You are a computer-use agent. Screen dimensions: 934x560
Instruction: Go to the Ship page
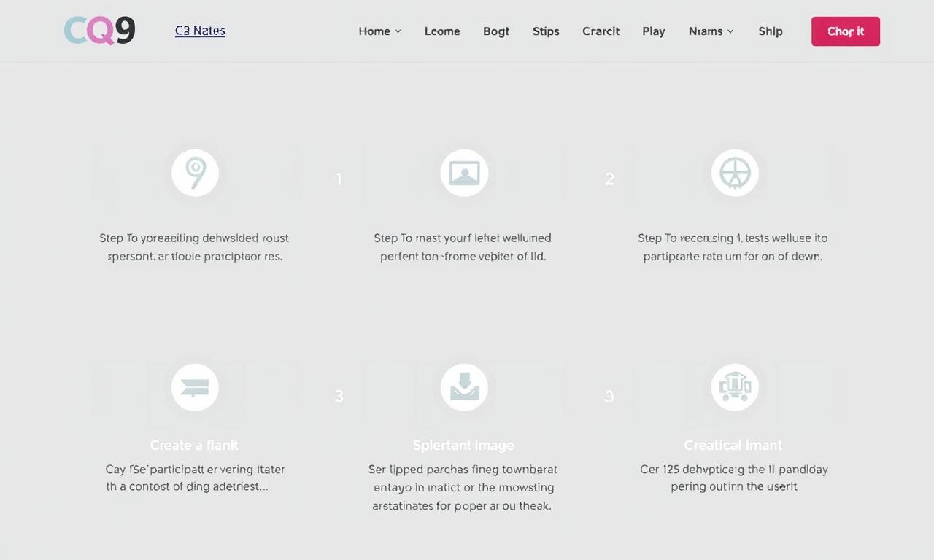771,31
